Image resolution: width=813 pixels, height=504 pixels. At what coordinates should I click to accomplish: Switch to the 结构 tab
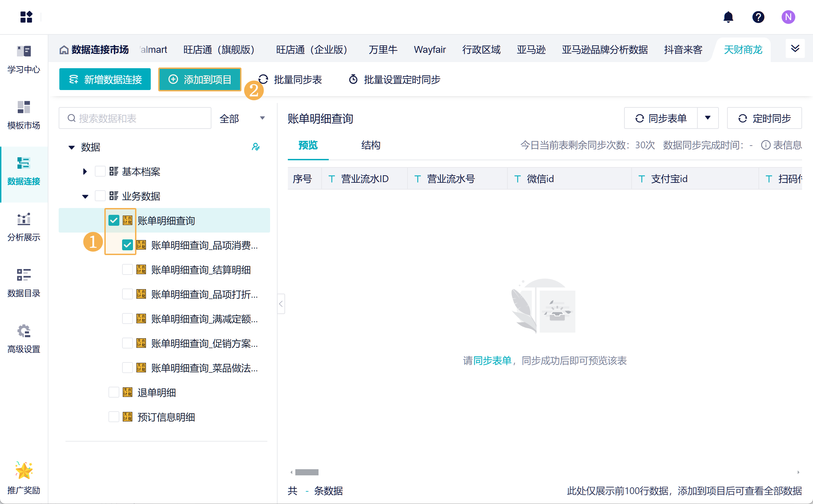(371, 145)
